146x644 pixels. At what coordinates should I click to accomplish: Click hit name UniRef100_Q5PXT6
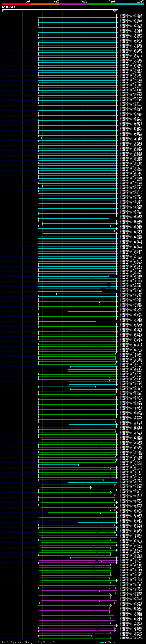[131, 311]
